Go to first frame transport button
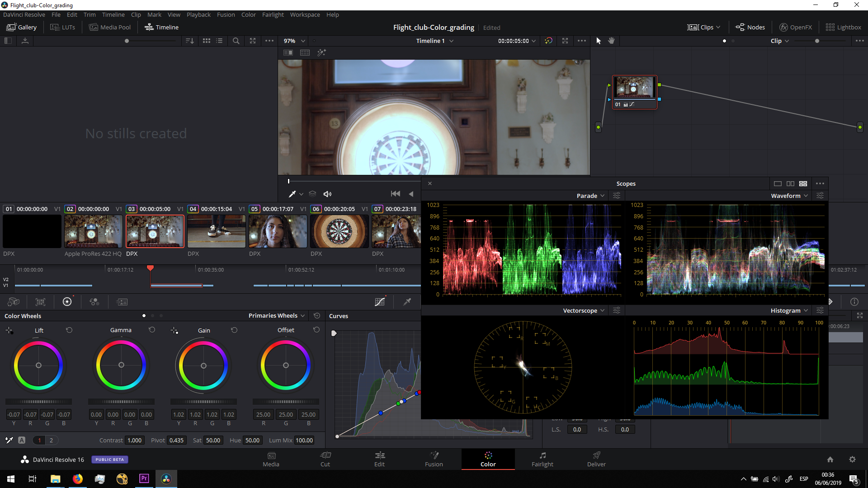Screen dimensions: 868x488 click(x=395, y=194)
